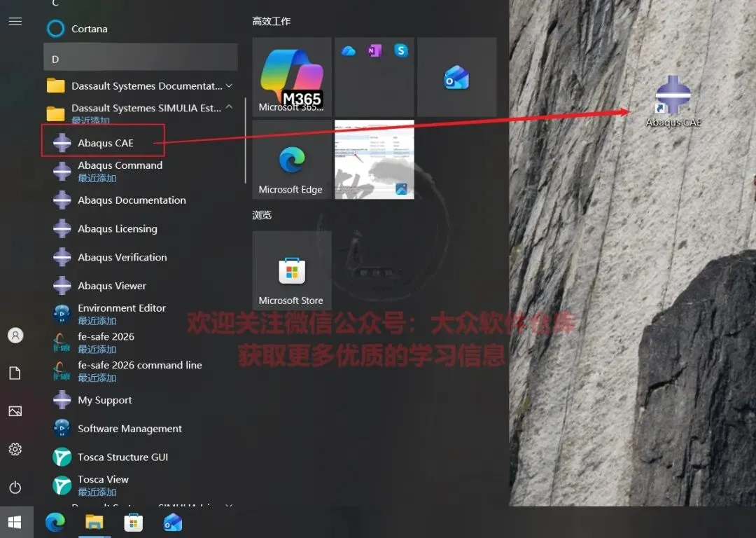Viewport: 756px width, 538px height.
Task: Open the Microsoft Store tile
Action: tap(292, 270)
